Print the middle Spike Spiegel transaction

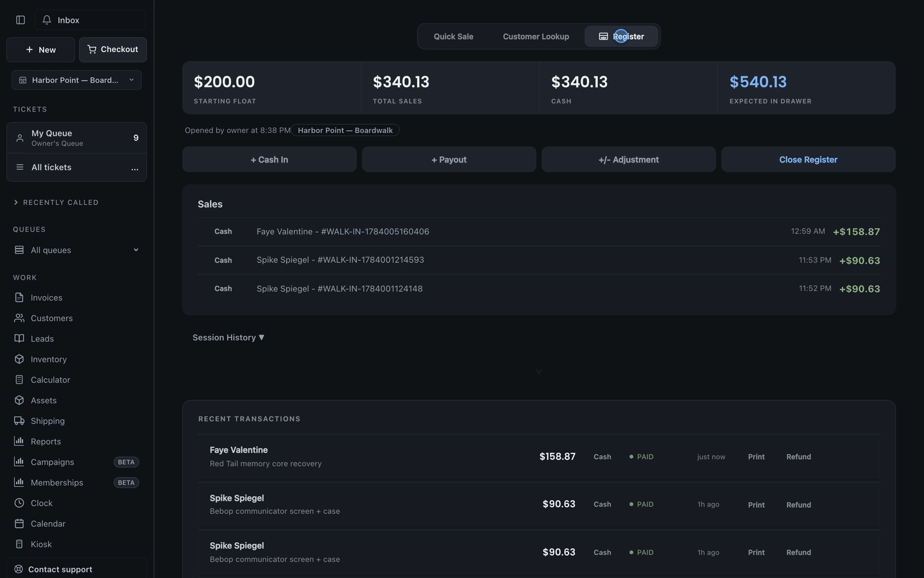(756, 505)
